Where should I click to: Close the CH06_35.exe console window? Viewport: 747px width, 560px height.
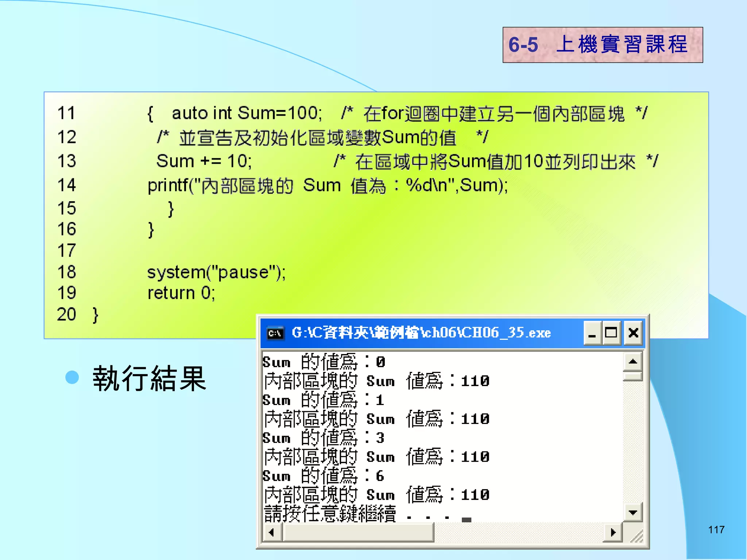point(633,333)
